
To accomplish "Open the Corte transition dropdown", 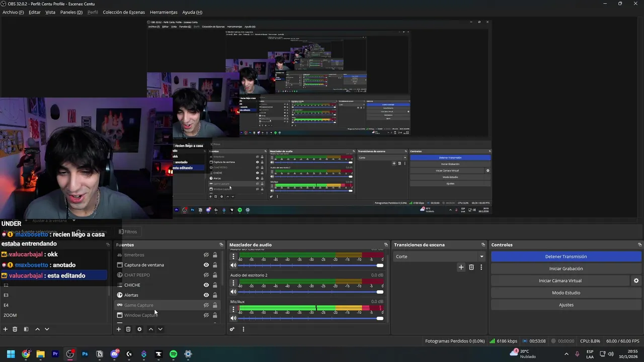I will (x=439, y=256).
